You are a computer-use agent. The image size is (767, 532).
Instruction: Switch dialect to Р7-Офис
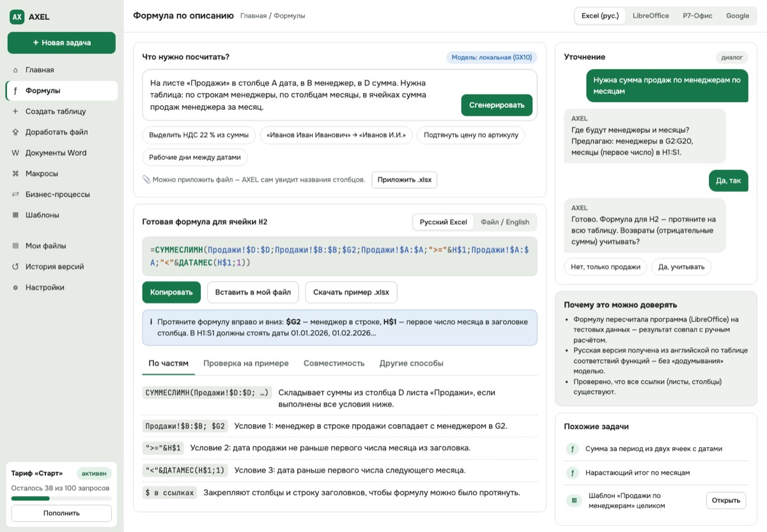(697, 16)
